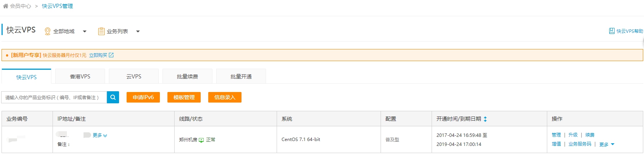Click the search magnifier button
This screenshot has height=161, width=644.
click(113, 97)
